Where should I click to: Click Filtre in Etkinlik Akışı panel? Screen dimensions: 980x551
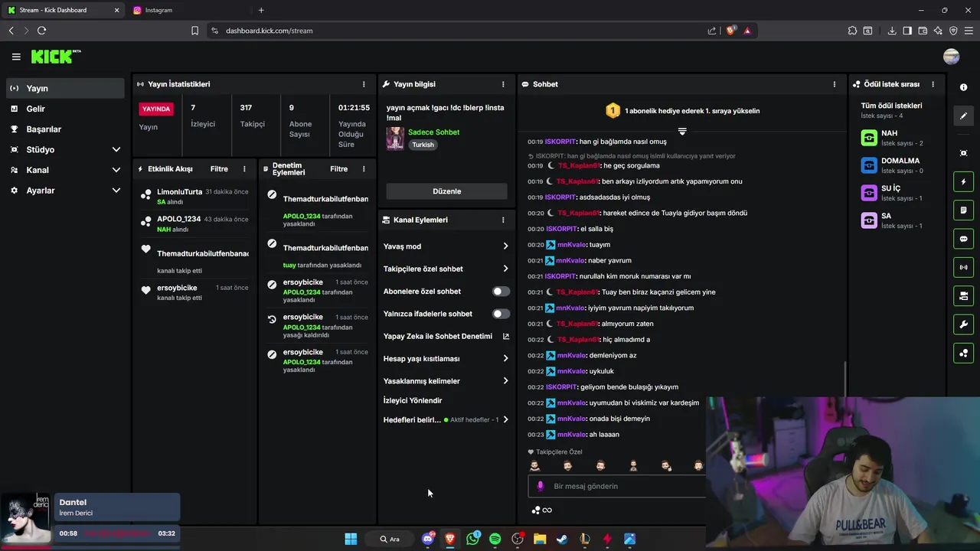coord(219,169)
